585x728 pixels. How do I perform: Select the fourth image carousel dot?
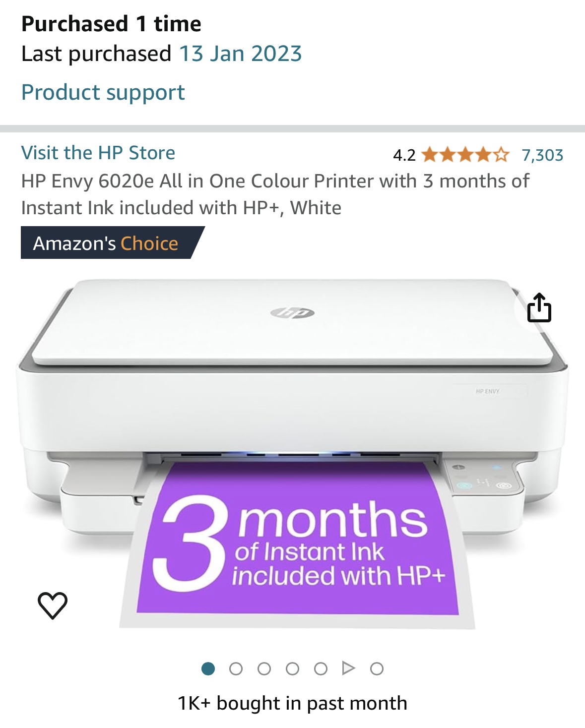293,668
